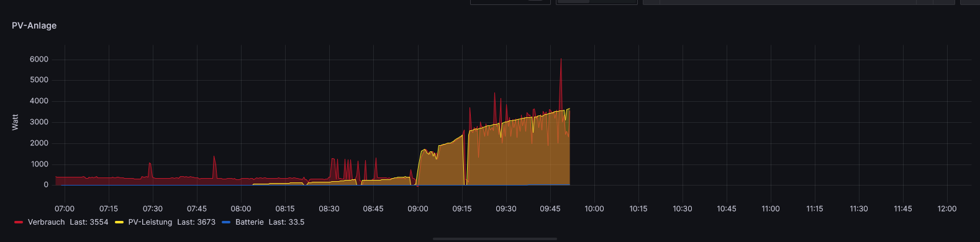Click the blue Batterie legend color swatch

pyautogui.click(x=226, y=222)
